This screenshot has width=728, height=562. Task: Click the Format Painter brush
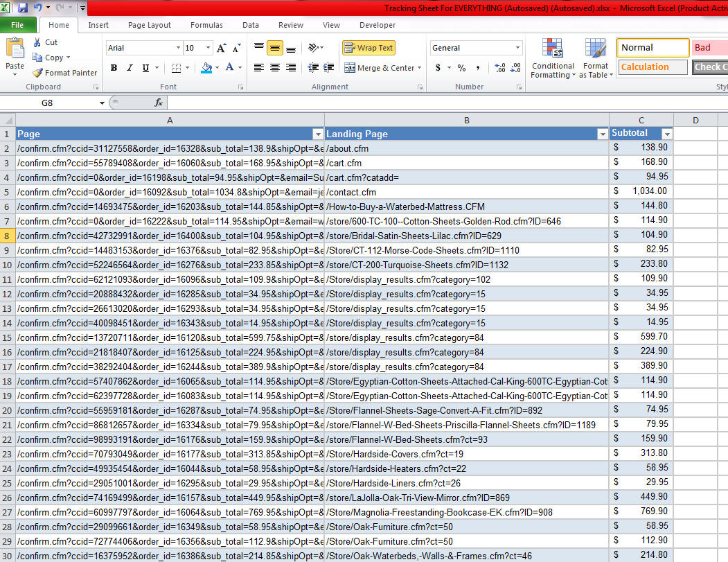pyautogui.click(x=64, y=73)
